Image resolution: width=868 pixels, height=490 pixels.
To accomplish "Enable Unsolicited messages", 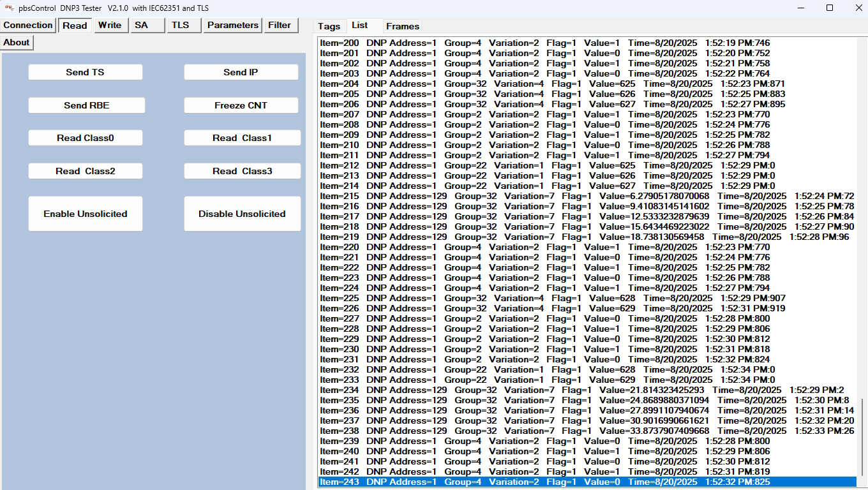I will click(85, 213).
